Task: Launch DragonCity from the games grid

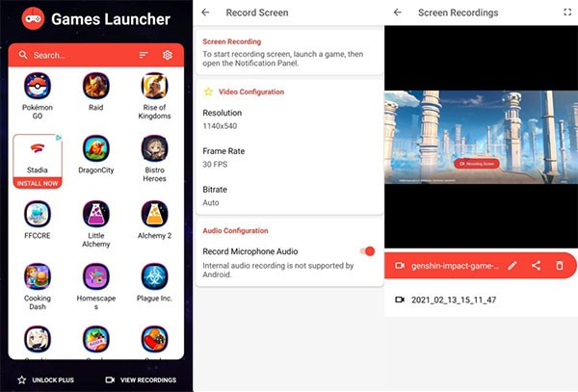Action: [x=95, y=149]
